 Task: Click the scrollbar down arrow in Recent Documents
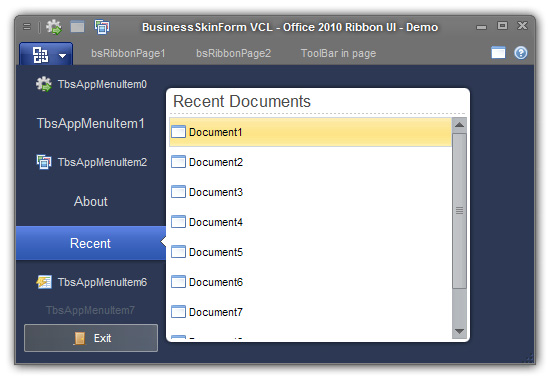coord(459,331)
